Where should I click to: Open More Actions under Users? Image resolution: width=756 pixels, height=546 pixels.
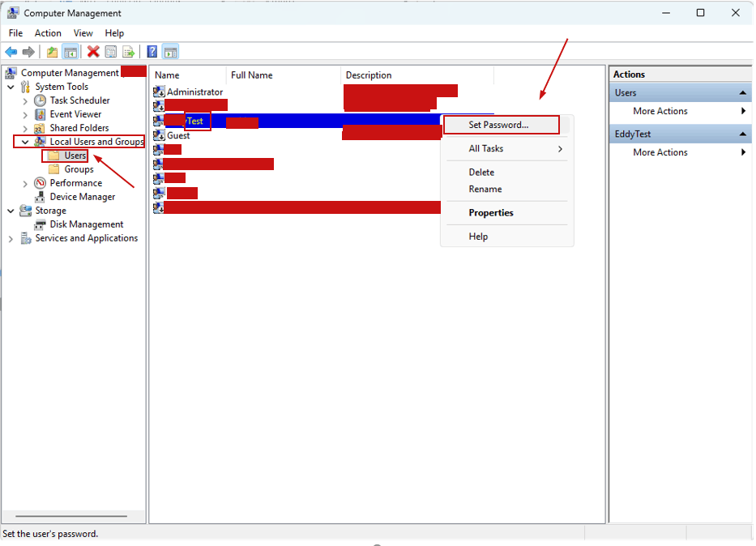pos(681,111)
